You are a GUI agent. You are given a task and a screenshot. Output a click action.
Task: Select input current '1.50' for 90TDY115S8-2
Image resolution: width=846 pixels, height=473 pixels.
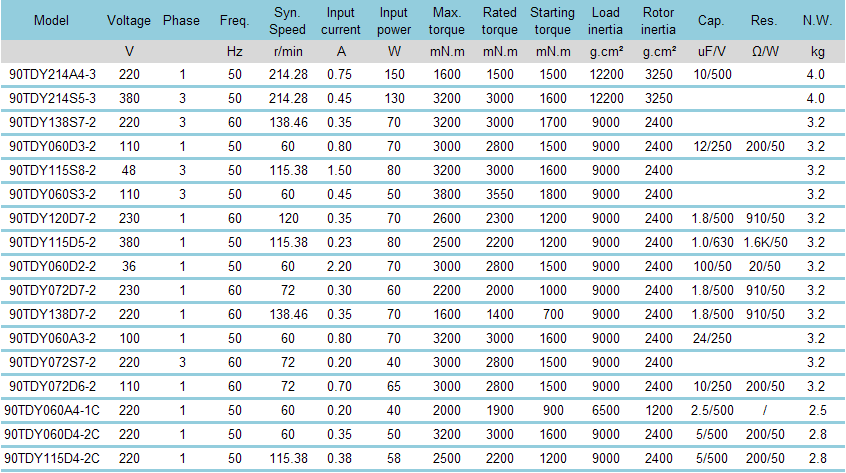(339, 170)
